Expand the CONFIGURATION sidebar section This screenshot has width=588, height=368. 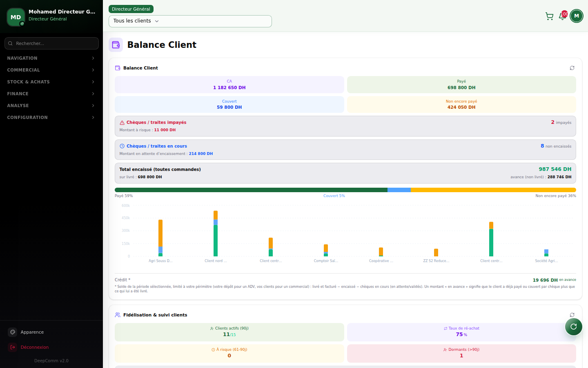coord(51,117)
